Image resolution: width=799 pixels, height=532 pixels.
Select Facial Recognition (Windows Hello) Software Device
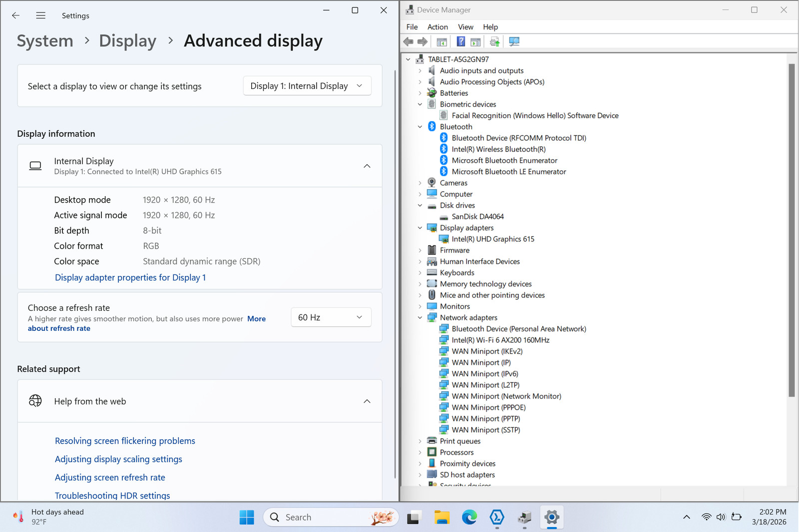pos(535,115)
